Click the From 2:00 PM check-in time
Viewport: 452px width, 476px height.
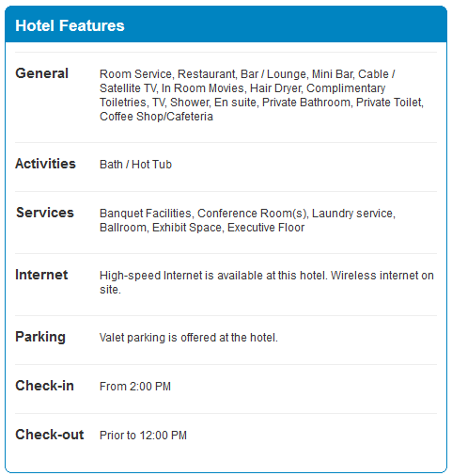click(x=135, y=387)
